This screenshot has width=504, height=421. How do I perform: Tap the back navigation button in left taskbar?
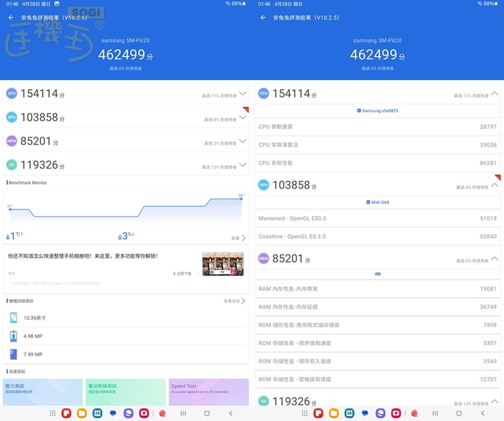(230, 413)
